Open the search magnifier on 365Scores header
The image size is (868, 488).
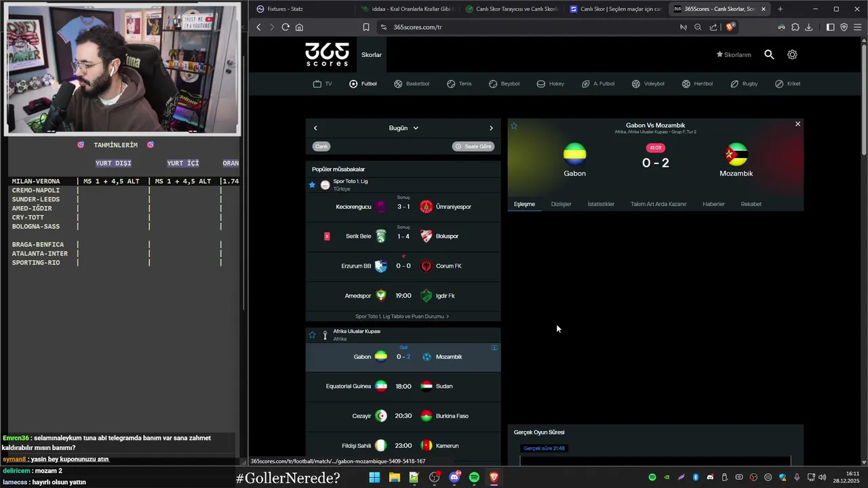tap(769, 54)
